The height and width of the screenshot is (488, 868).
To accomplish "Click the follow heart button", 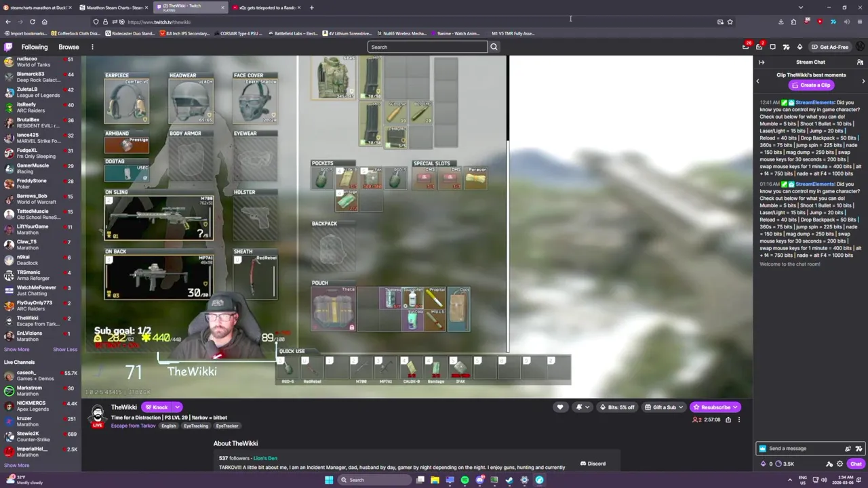I will pyautogui.click(x=560, y=407).
